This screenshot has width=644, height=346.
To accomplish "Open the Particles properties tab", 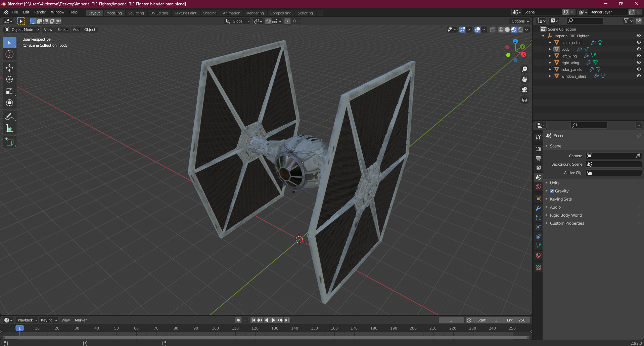I will tap(538, 218).
